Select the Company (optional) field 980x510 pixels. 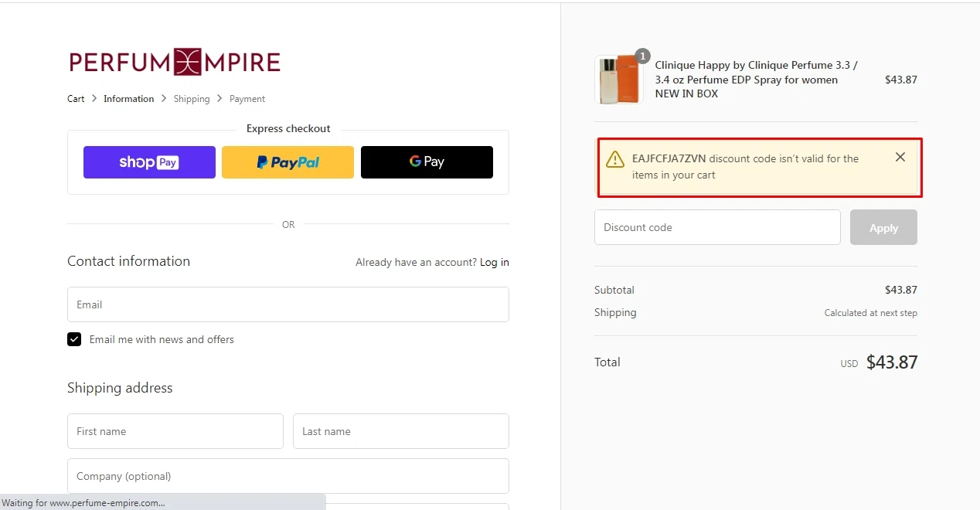pyautogui.click(x=288, y=476)
